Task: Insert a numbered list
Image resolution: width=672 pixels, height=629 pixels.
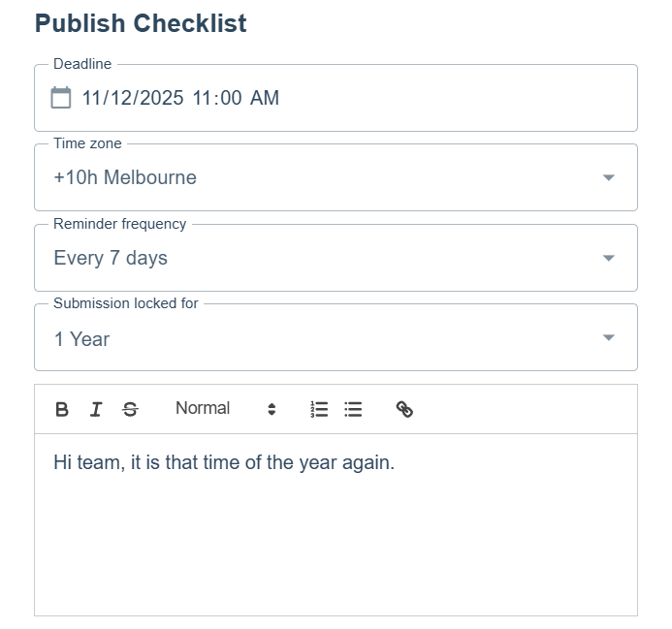Action: click(319, 409)
